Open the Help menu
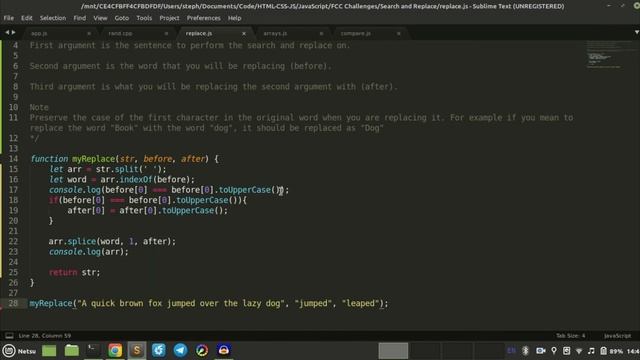 pos(234,18)
